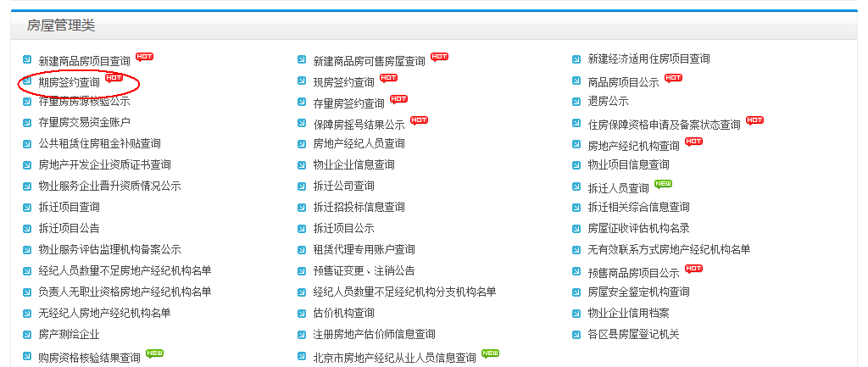Click HOT badge next to 预售商品房项目公示
Screen dimensions: 868x367
coord(693,269)
